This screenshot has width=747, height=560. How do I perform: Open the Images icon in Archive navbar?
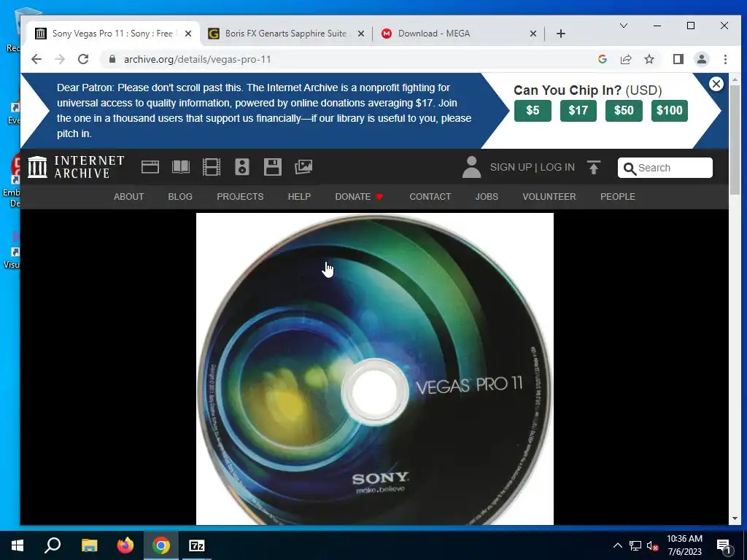[x=303, y=167]
